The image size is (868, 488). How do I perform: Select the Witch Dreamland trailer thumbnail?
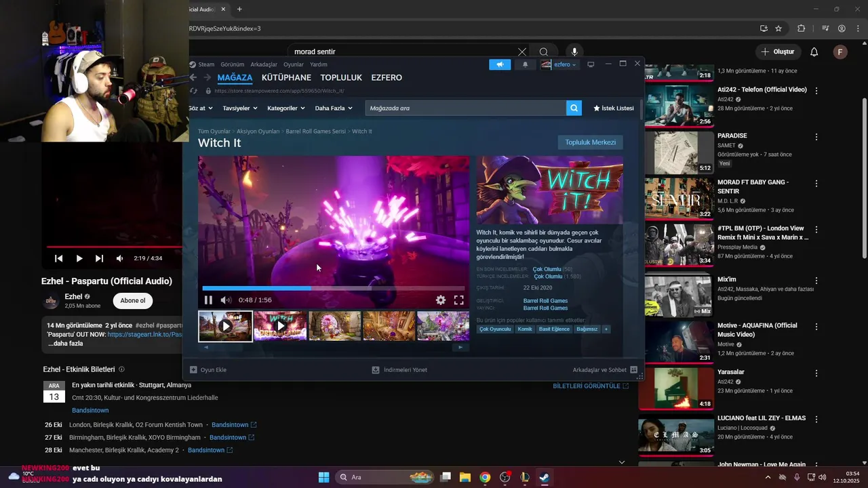click(280, 326)
